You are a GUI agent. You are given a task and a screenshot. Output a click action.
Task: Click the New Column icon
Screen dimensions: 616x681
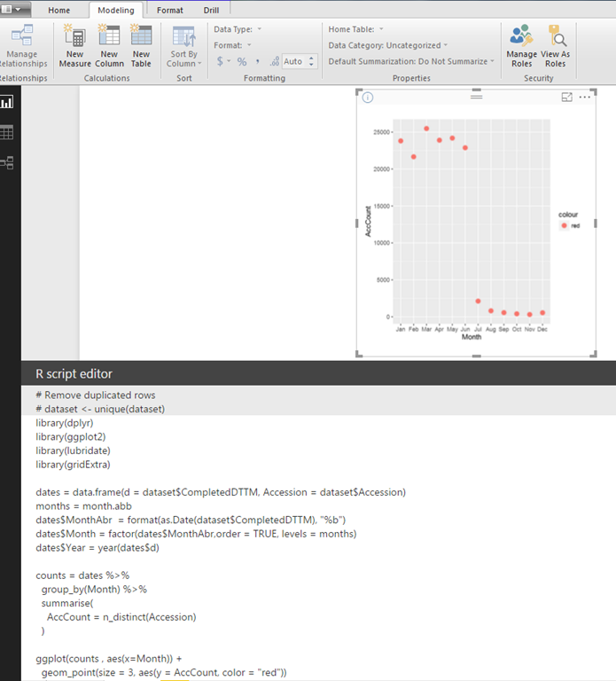(x=109, y=36)
